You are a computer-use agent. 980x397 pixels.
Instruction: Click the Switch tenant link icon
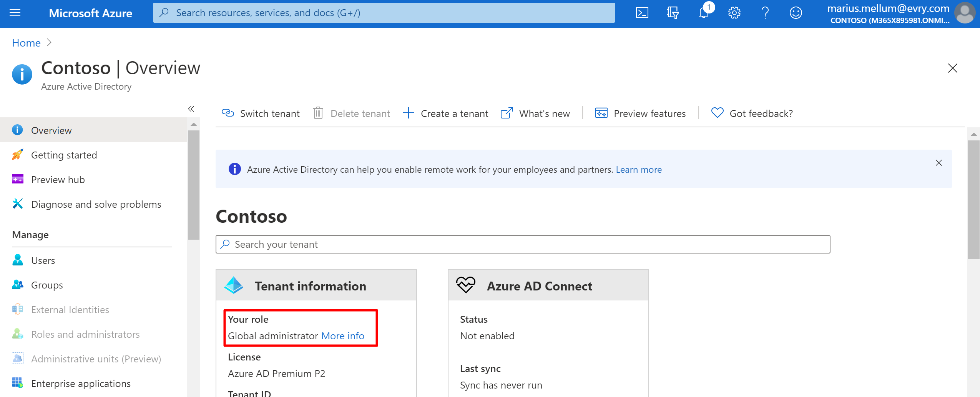click(228, 113)
